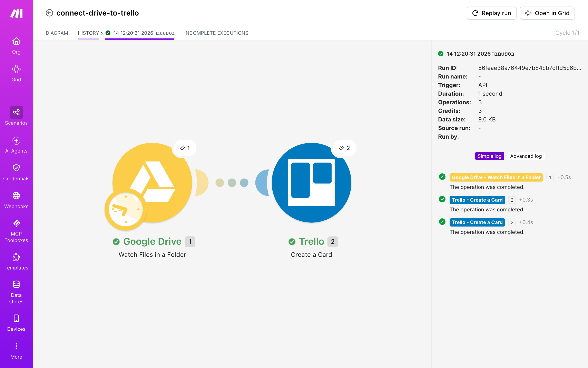The image size is (588, 368).
Task: Go to Scenarios in the sidebar
Action: tap(16, 116)
